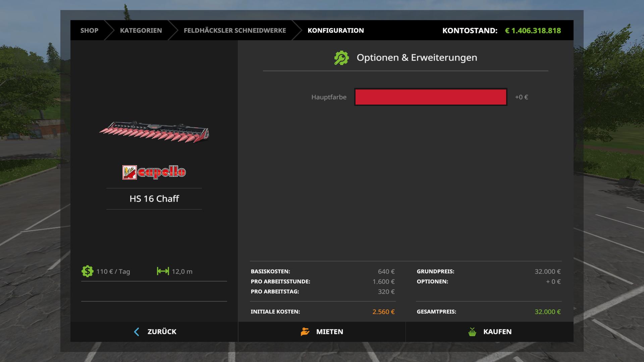Click the Hauptfarbe label
Image resolution: width=644 pixels, height=362 pixels.
click(329, 97)
